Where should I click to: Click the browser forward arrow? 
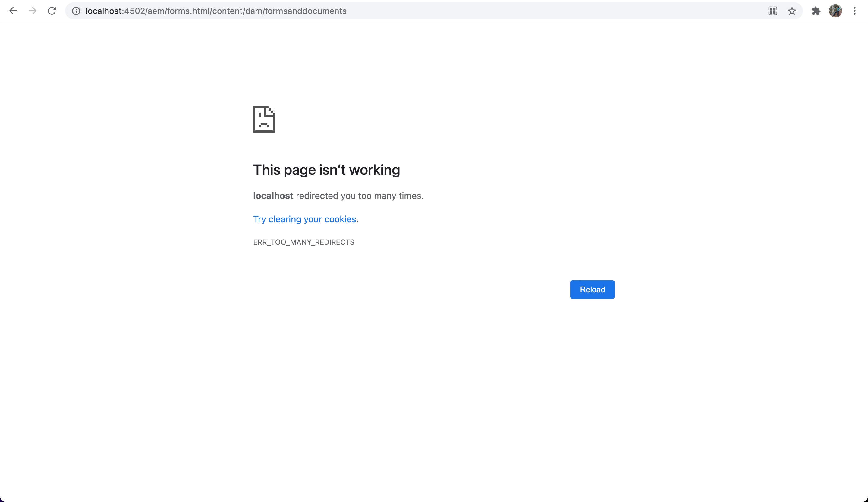pos(32,11)
